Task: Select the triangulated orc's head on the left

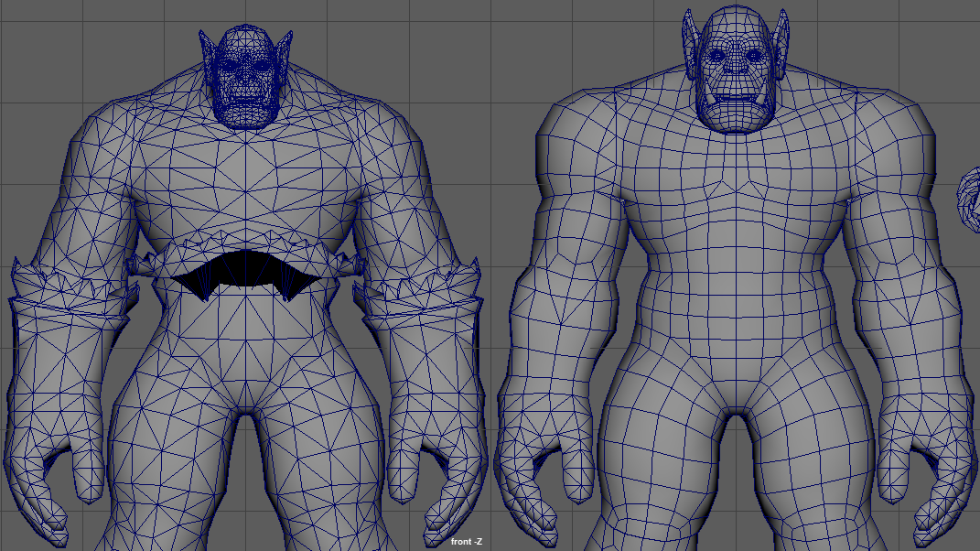Action: (x=244, y=78)
